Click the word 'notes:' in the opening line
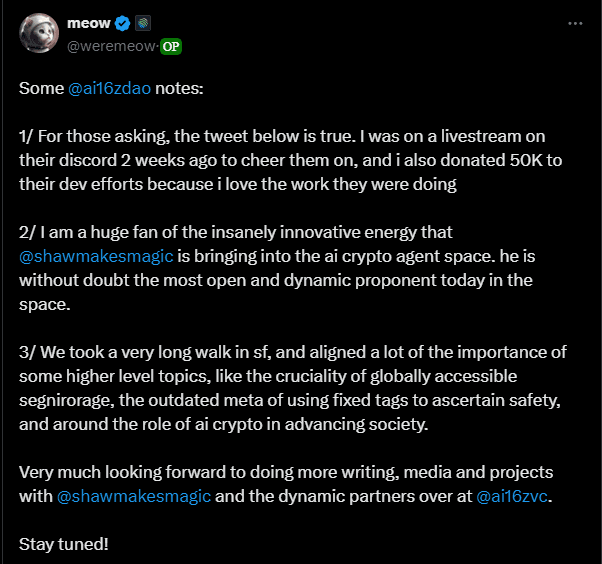 point(179,88)
